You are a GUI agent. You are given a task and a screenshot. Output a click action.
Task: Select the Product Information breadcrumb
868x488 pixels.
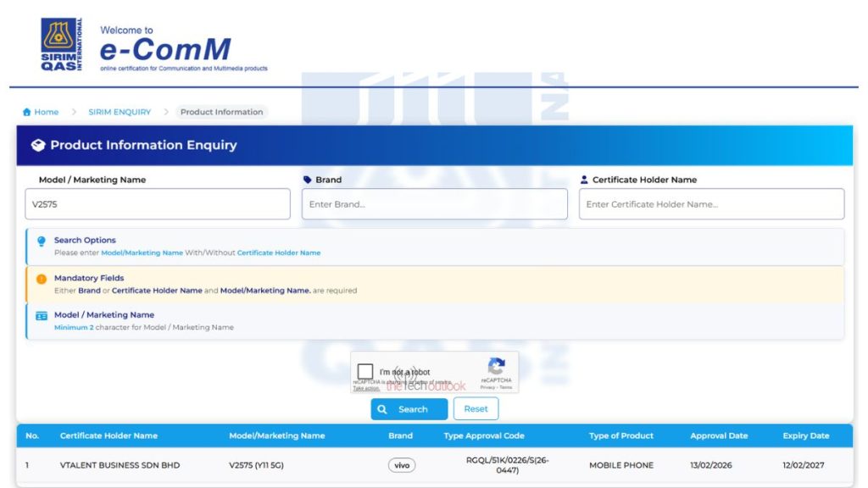tap(221, 112)
